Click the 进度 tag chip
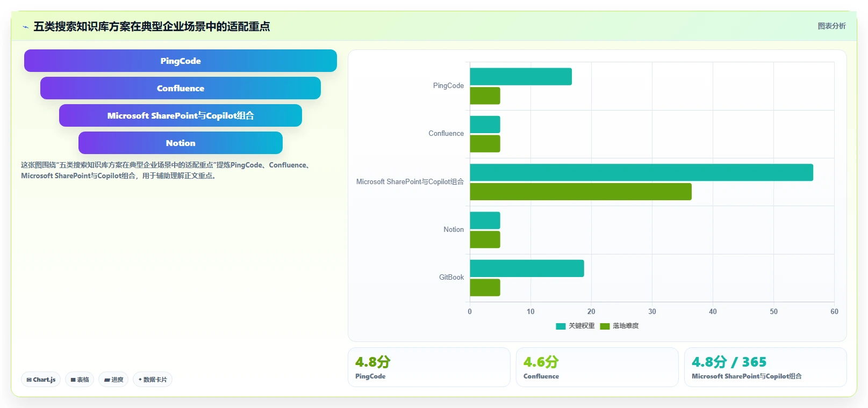The height and width of the screenshot is (408, 868). [113, 380]
